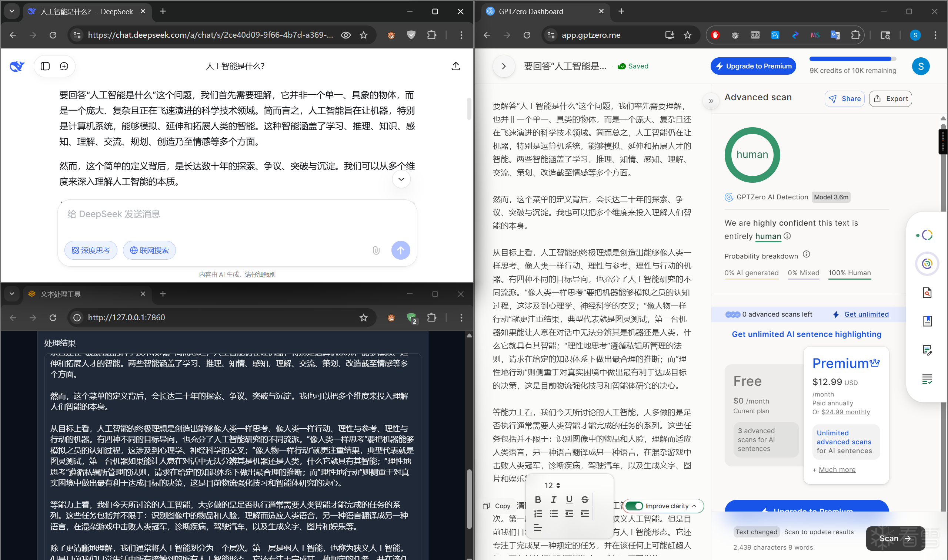
Task: Insert a numbered list from the toolbar
Action: [538, 514]
